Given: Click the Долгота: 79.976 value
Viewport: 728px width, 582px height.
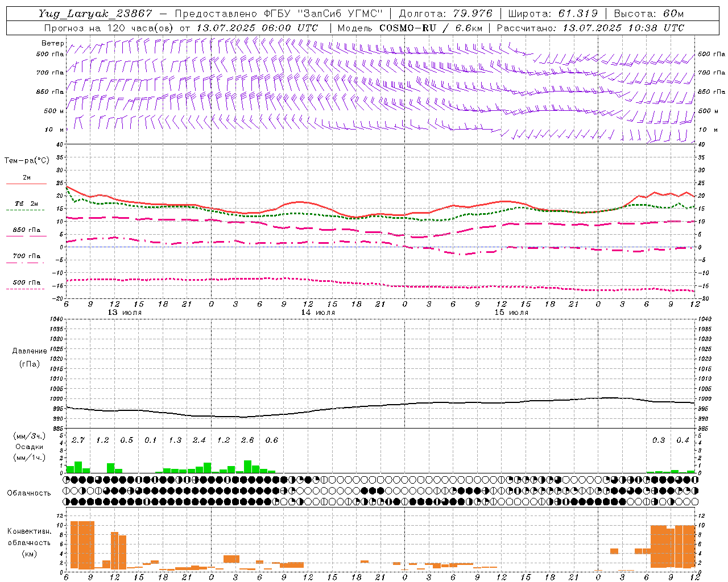Looking at the screenshot, I should click(x=445, y=14).
